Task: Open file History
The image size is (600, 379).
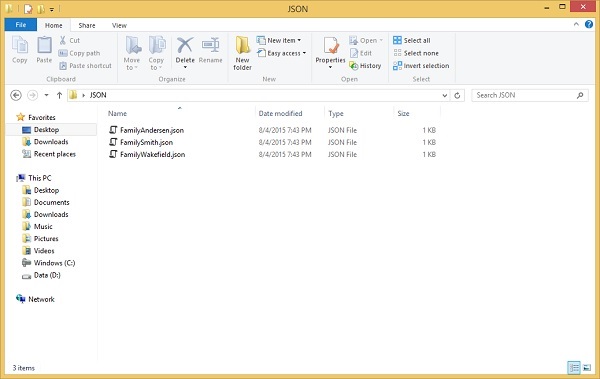Action: (365, 66)
